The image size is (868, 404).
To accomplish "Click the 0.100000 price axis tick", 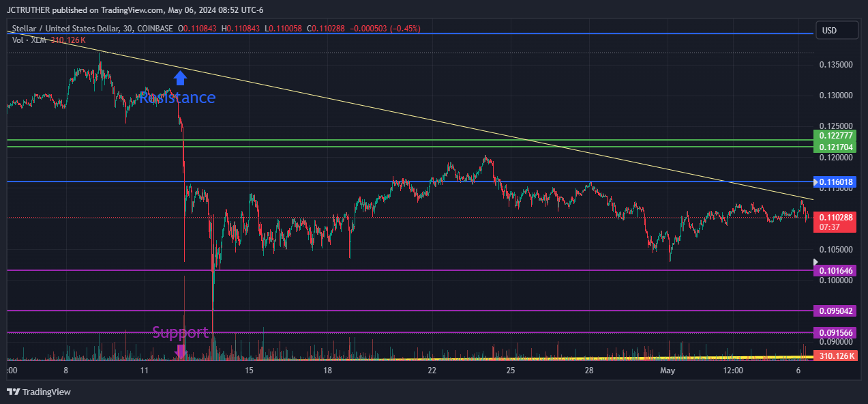I will pos(835,280).
